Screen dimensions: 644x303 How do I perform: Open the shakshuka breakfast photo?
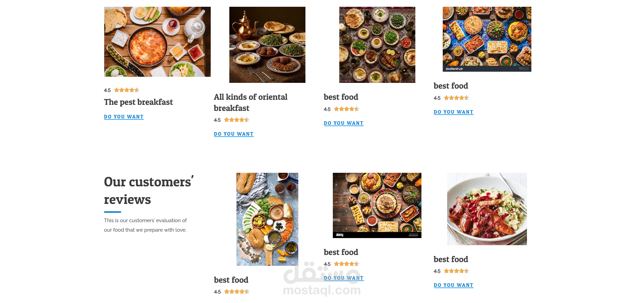click(157, 42)
